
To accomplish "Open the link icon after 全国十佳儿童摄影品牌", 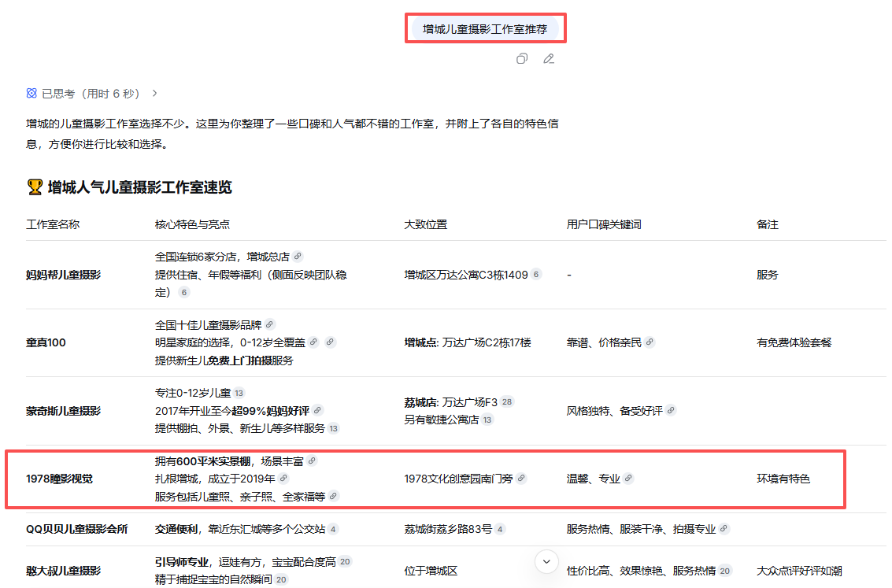I will click(x=270, y=325).
